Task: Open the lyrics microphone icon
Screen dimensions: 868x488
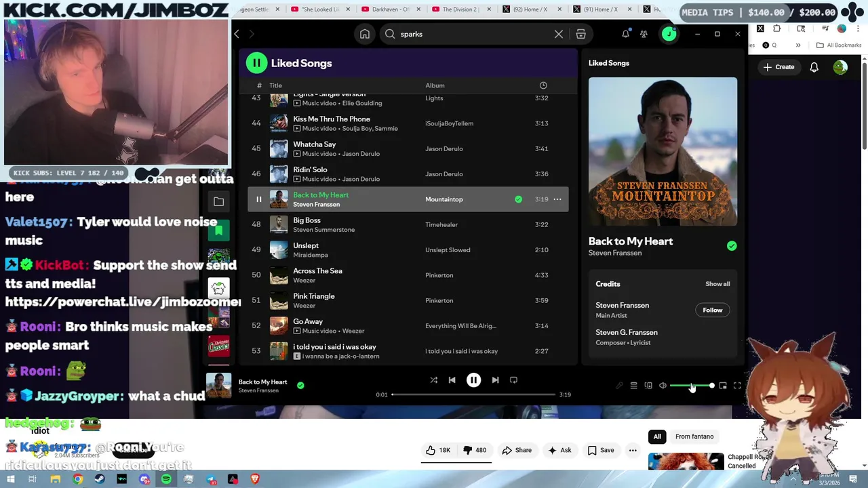Action: point(618,386)
